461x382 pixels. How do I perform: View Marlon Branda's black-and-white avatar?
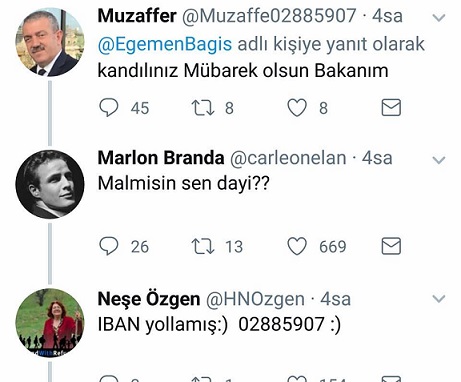point(50,184)
